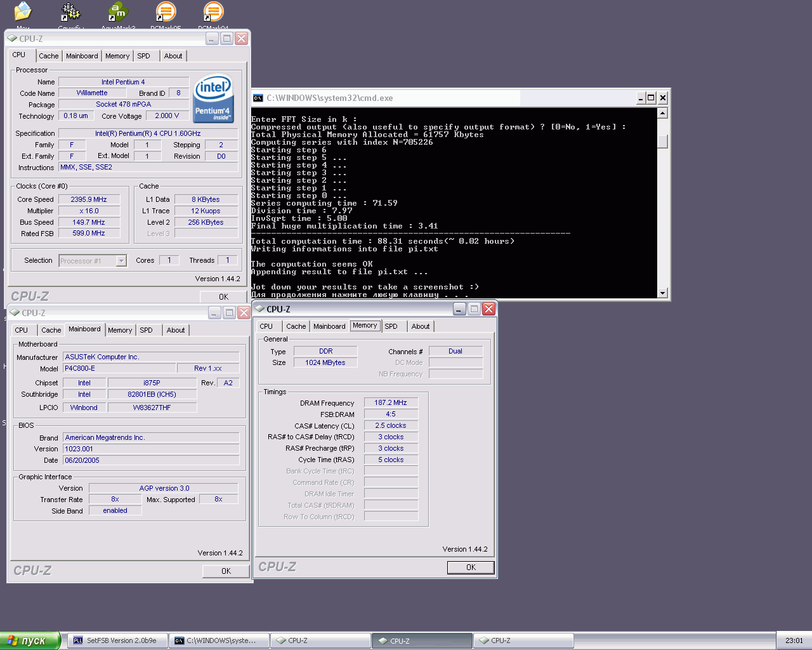Click the Socket 478 mPGA Package field

[124, 104]
